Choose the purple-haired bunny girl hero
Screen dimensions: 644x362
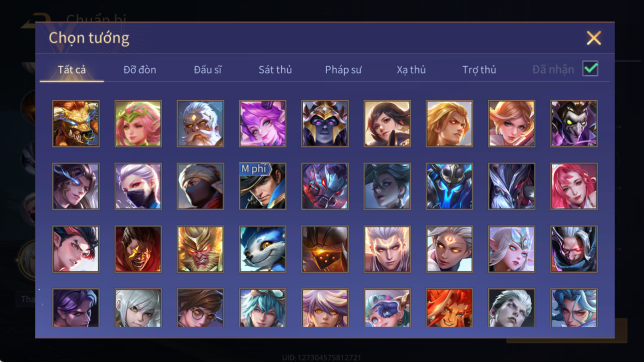[x=262, y=124]
